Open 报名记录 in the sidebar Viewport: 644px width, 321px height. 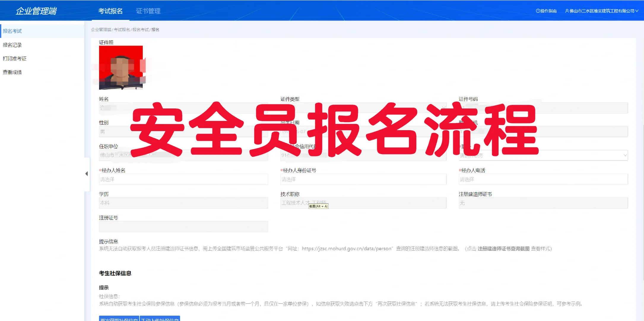[12, 45]
